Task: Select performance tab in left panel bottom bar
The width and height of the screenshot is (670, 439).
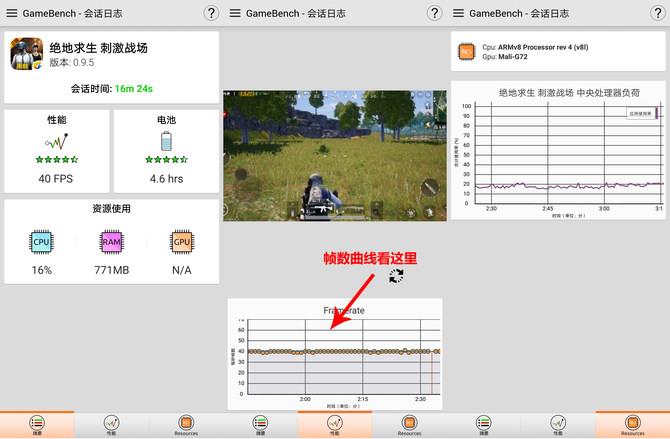Action: pos(112,425)
